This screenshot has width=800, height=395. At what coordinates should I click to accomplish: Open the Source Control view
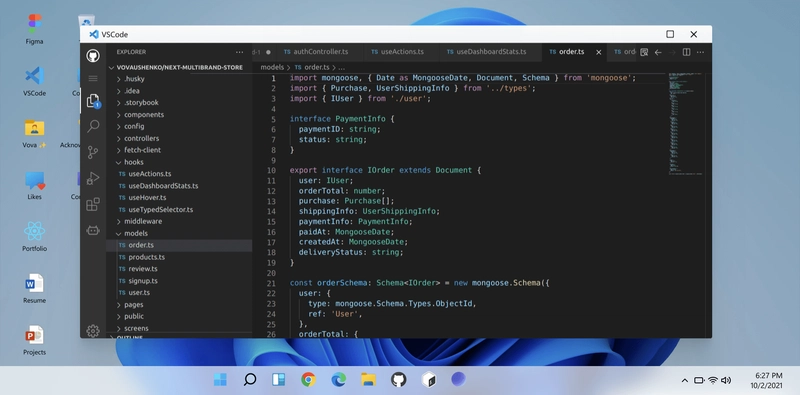pyautogui.click(x=93, y=152)
